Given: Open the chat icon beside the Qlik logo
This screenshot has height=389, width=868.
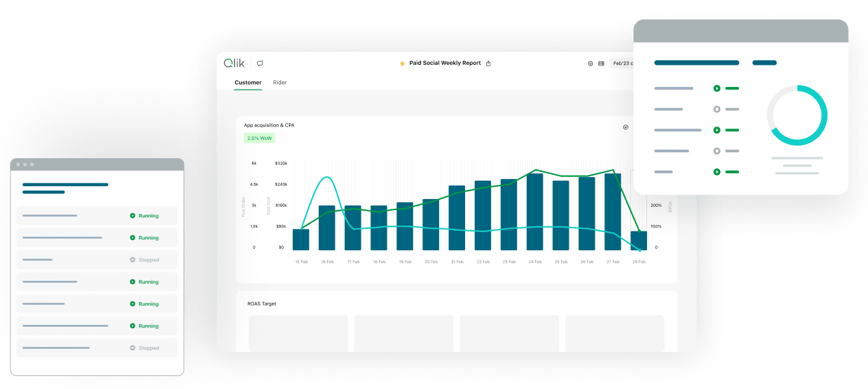Looking at the screenshot, I should [260, 62].
